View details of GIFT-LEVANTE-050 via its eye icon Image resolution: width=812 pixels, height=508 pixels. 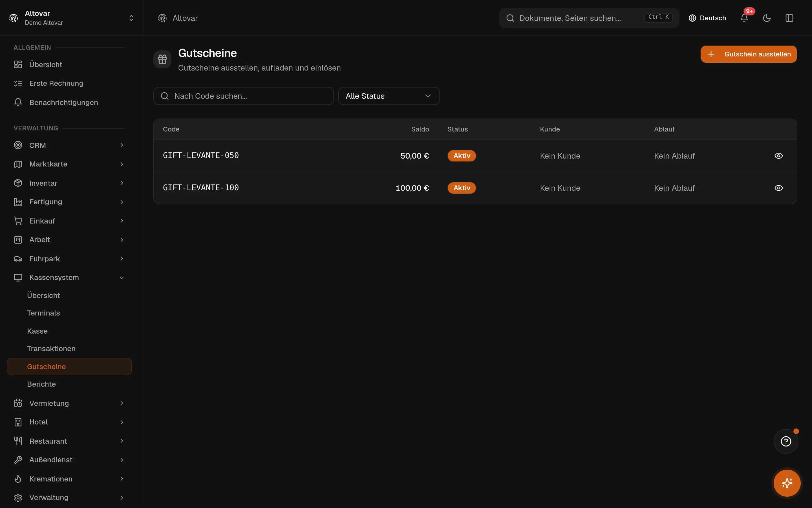pyautogui.click(x=778, y=156)
